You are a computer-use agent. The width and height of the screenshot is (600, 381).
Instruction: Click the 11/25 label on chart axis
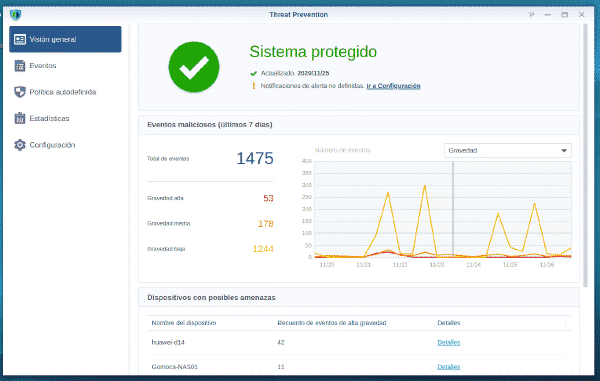coord(510,265)
